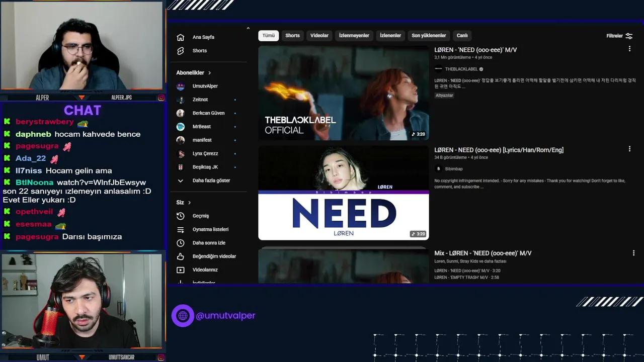Open Beğendiğim videolar thumbs-up icon

pos(181,256)
